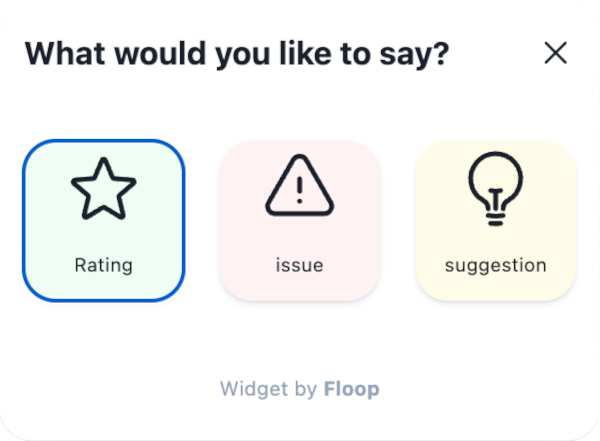
Task: Activate the focused green Rating tile
Action: (104, 220)
